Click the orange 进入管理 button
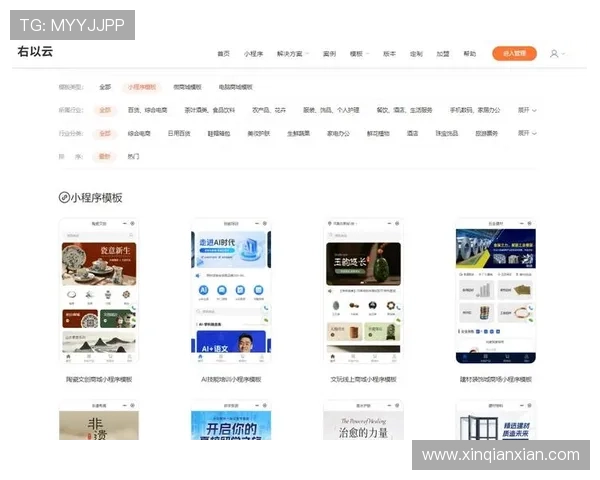The width and height of the screenshot is (600, 480). pyautogui.click(x=514, y=54)
